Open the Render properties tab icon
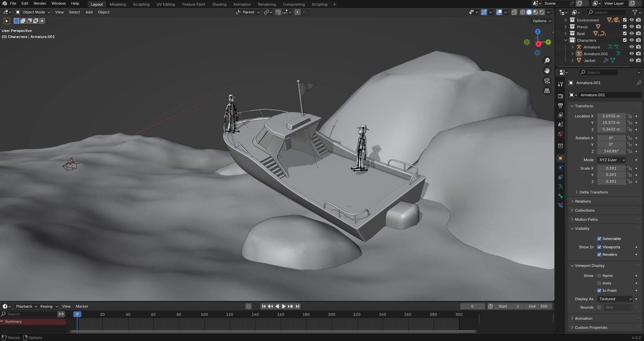This screenshot has width=644, height=341. click(x=560, y=96)
